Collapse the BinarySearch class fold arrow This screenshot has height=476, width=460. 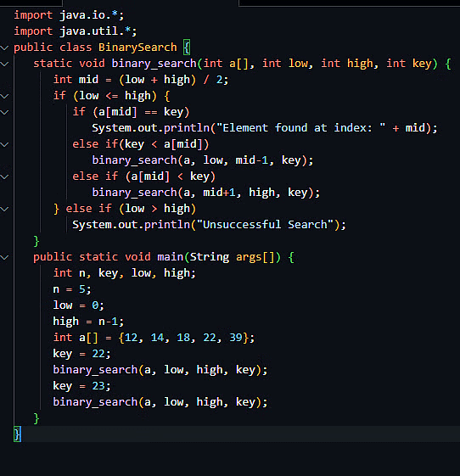point(4,48)
